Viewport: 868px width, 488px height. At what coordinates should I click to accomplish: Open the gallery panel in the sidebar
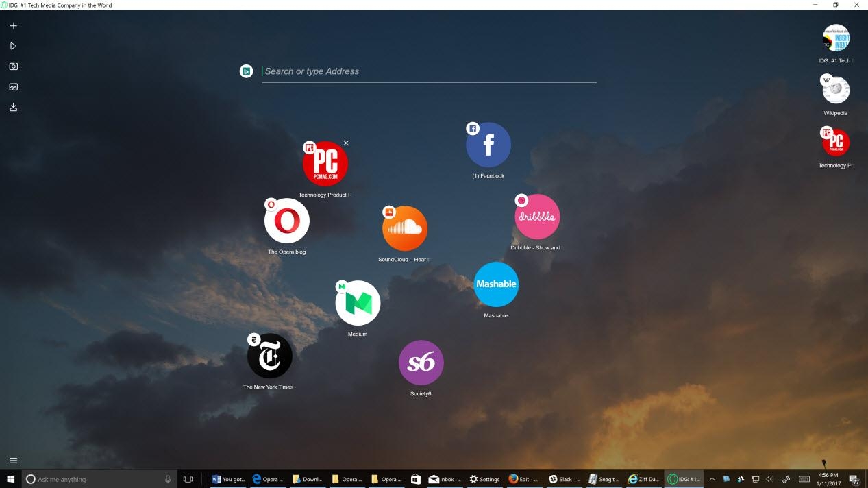(x=13, y=86)
